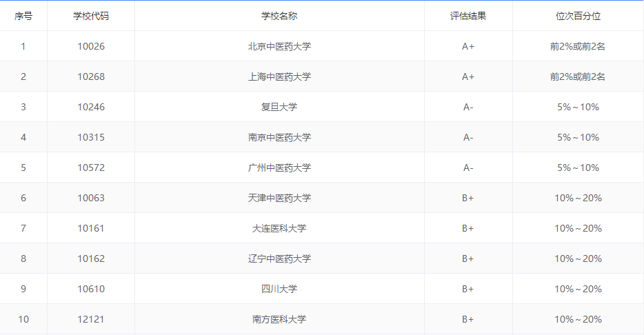Open the 复旦大学 entry

(279, 107)
